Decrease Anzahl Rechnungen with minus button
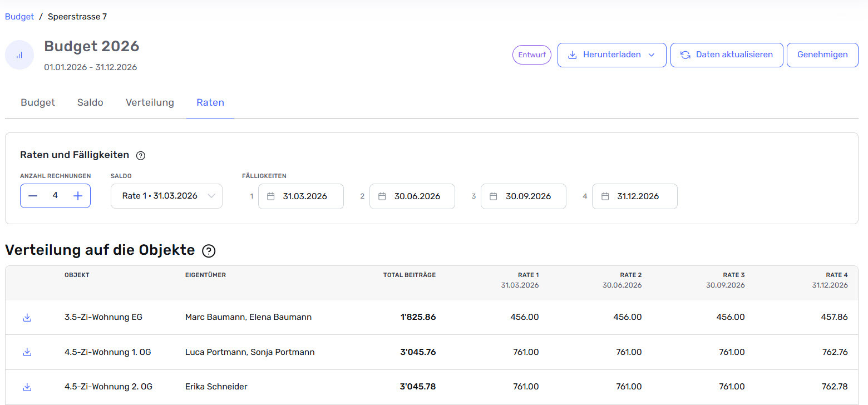The image size is (868, 405). tap(33, 196)
